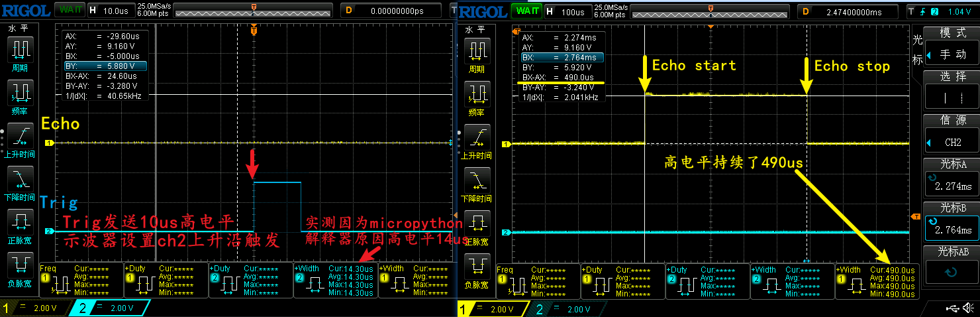Click H 10.0us timebase on left scope
The image size is (980, 317).
[x=110, y=11]
